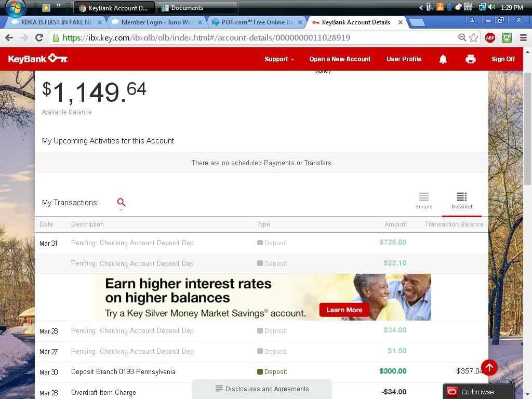Click the Mar 27 pending deposit $1.50
532x399 pixels.
pyautogui.click(x=262, y=352)
